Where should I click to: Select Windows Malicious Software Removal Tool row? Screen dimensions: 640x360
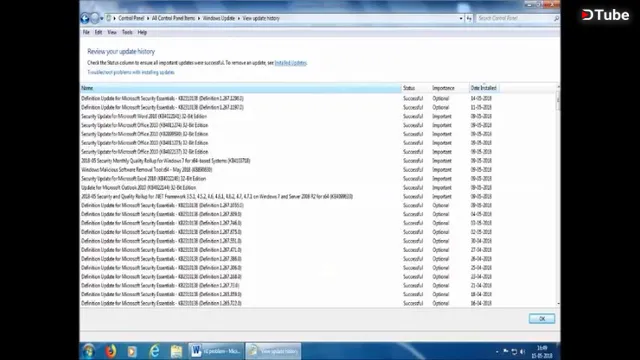tap(318, 170)
